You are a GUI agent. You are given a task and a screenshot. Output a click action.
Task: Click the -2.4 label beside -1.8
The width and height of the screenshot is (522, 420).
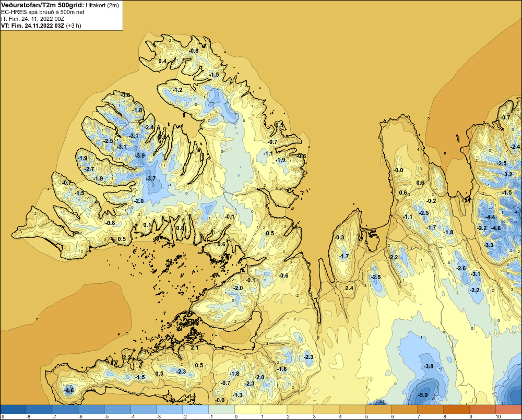[x=149, y=127]
